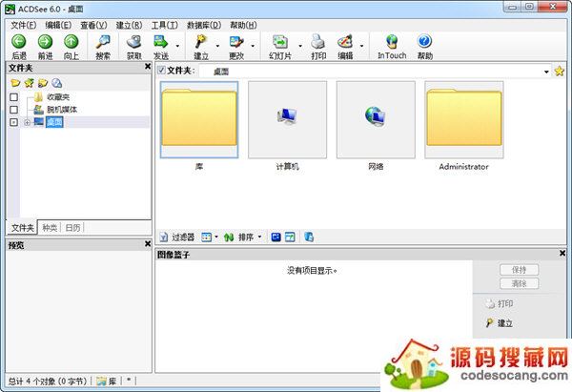The width and height of the screenshot is (572, 392).
Task: Close the 图像篮子 pane
Action: point(562,253)
